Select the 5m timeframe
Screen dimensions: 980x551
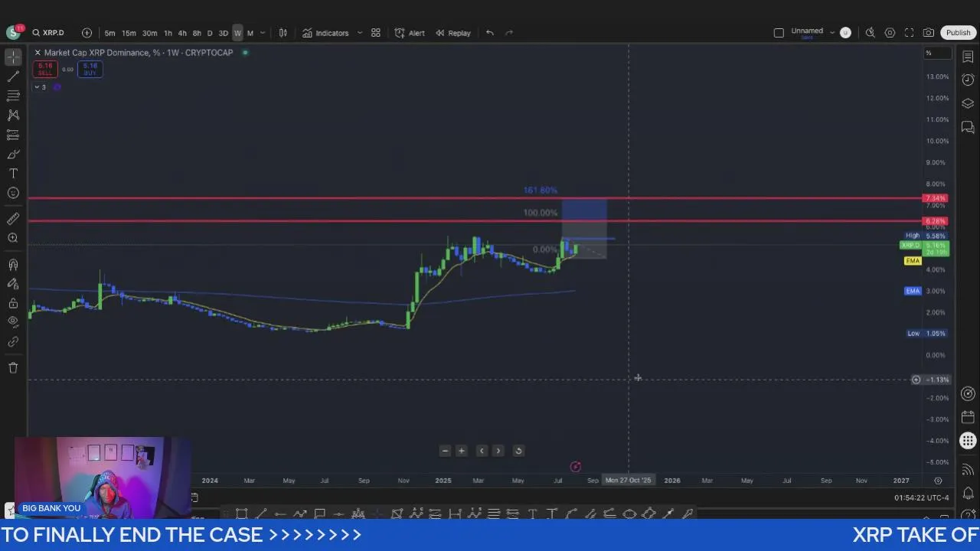[109, 33]
